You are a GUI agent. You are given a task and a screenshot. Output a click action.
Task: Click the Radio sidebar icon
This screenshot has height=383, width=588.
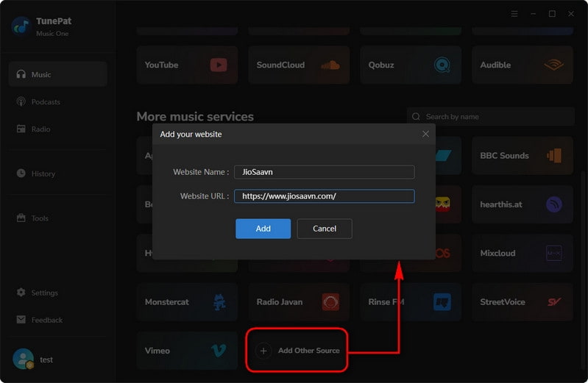[x=21, y=129]
